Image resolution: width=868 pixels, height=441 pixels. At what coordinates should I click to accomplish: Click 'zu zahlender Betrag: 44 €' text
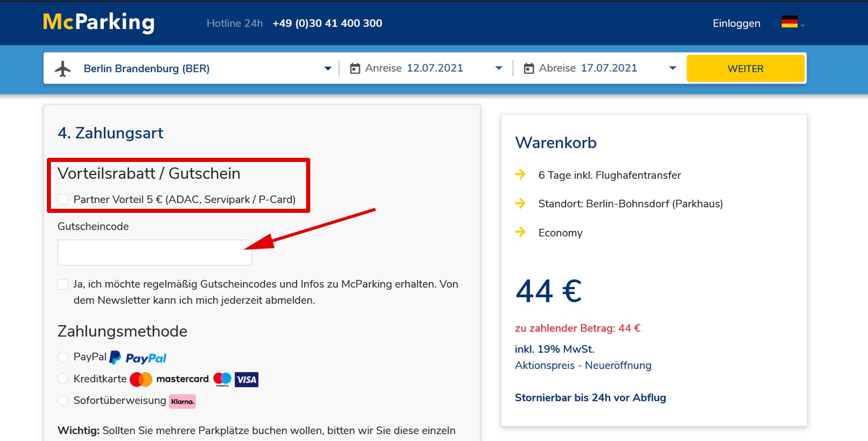click(578, 328)
